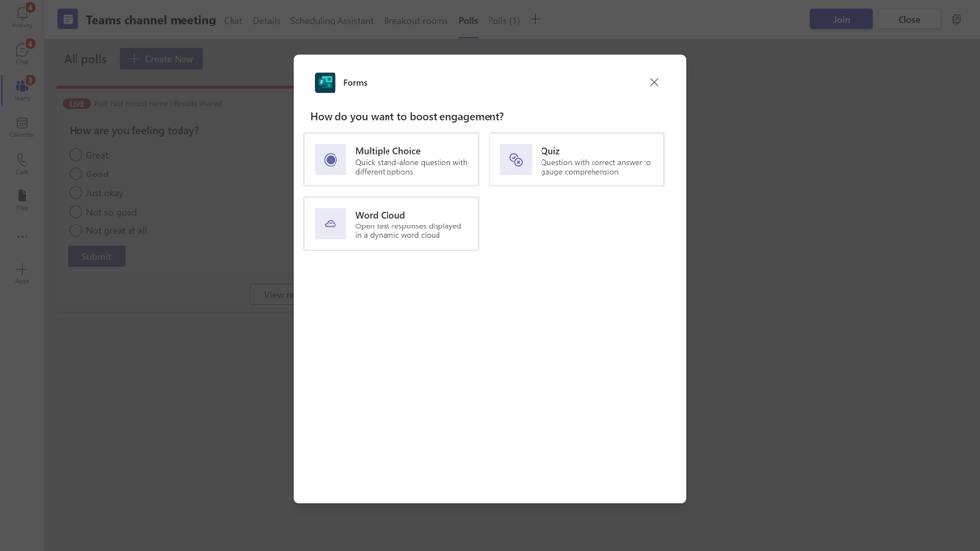The height and width of the screenshot is (551, 980).
Task: Choose the Multiple Choice poll card
Action: [x=391, y=159]
